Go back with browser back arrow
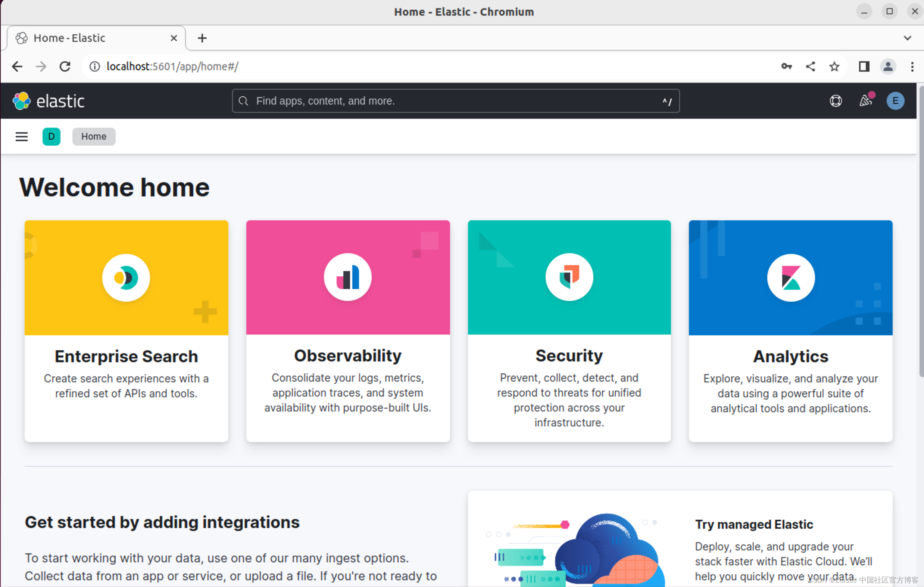This screenshot has height=587, width=924. click(x=17, y=67)
